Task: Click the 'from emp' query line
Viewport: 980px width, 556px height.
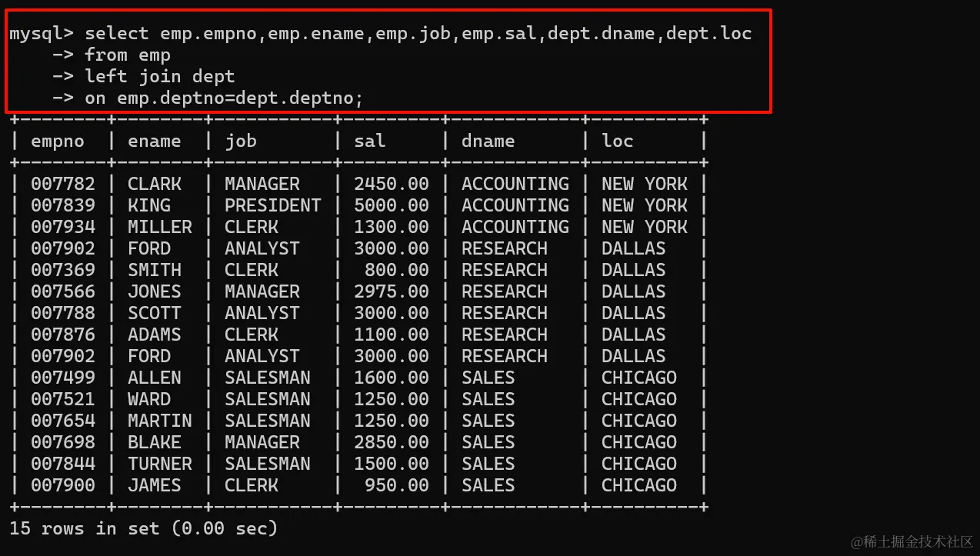Action: coord(128,55)
